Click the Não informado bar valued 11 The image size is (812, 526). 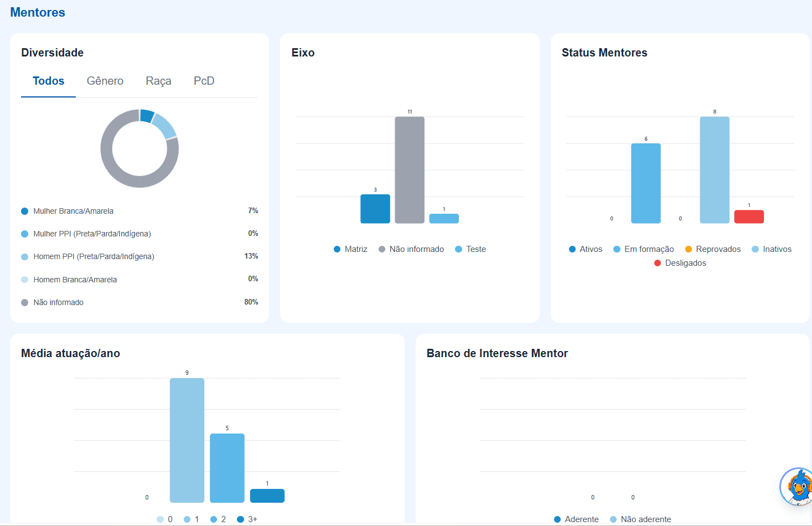[x=410, y=170]
